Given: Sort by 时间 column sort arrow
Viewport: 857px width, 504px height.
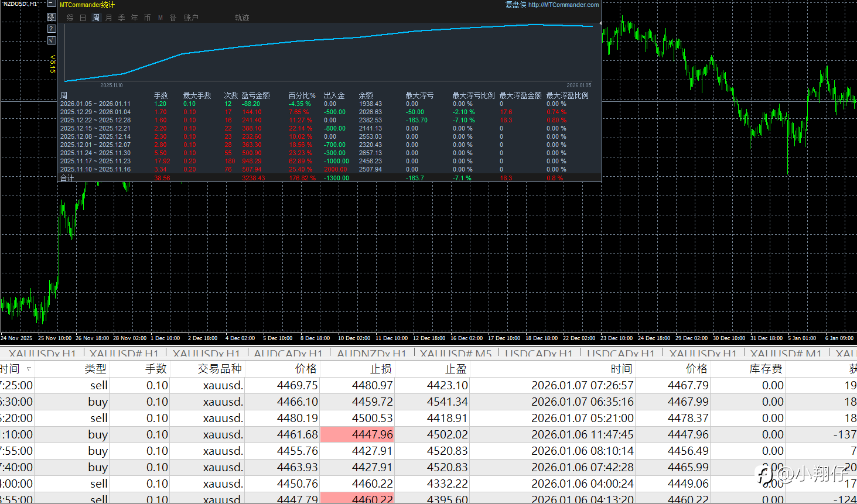Looking at the screenshot, I should (29, 369).
